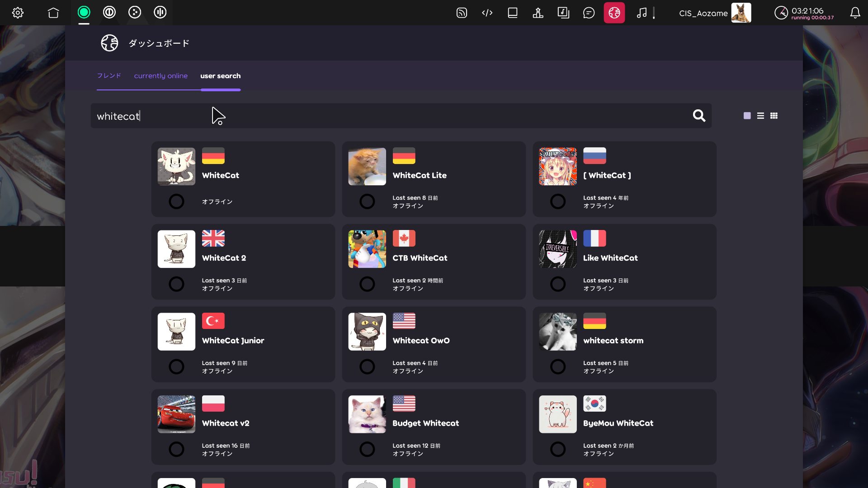Click the magnifying glass search icon

tap(699, 116)
